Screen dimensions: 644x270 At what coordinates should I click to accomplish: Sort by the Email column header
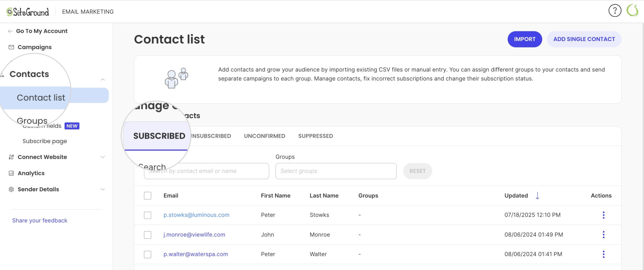point(171,196)
